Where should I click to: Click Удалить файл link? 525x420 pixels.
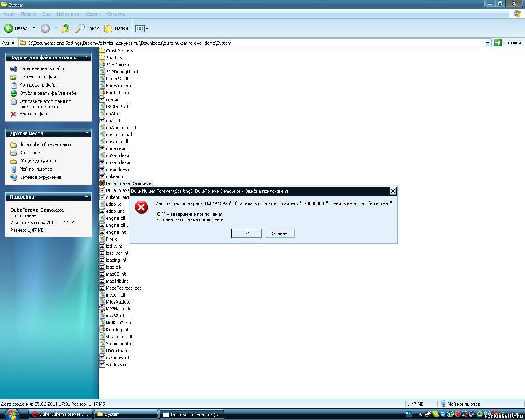coord(34,114)
